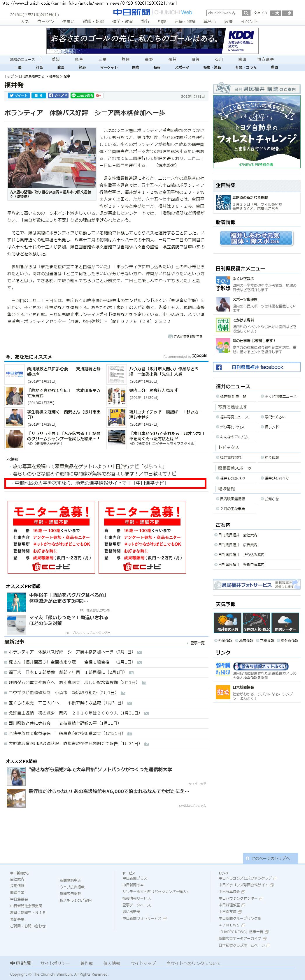
Task: Open 県民福井フォトサービス camera banner
Action: (257, 584)
